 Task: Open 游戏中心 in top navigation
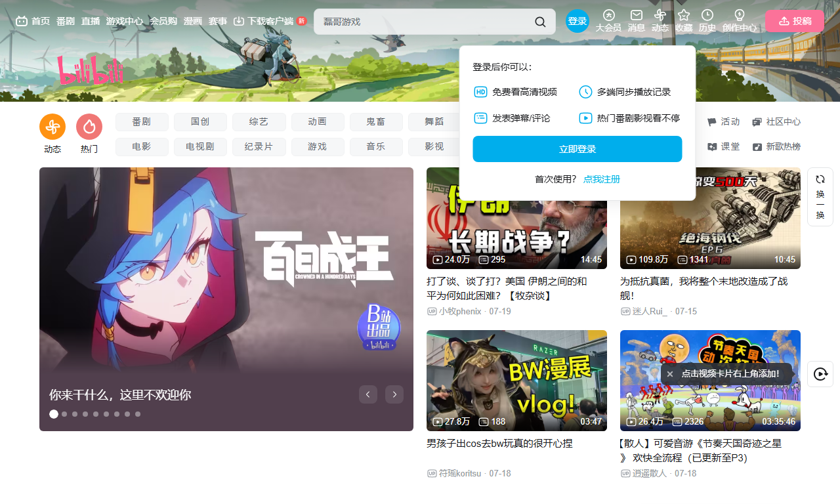tap(125, 21)
